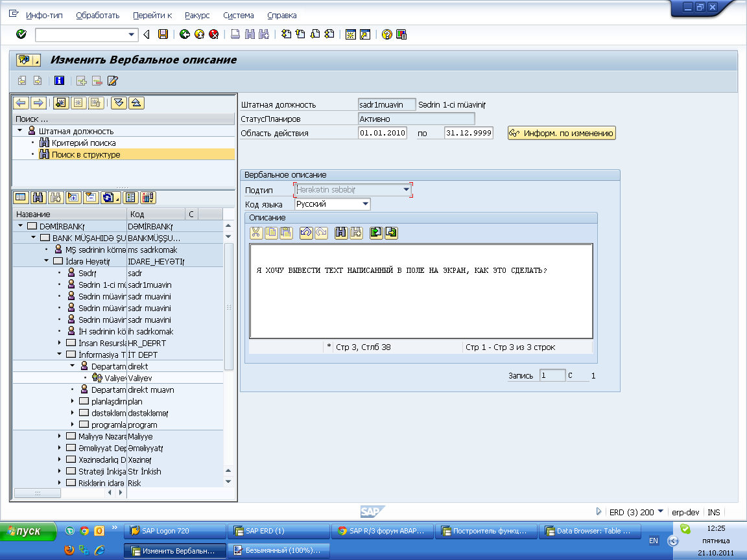Click the Create record icon below title
Viewport: 747px width, 560px height.
(x=82, y=80)
